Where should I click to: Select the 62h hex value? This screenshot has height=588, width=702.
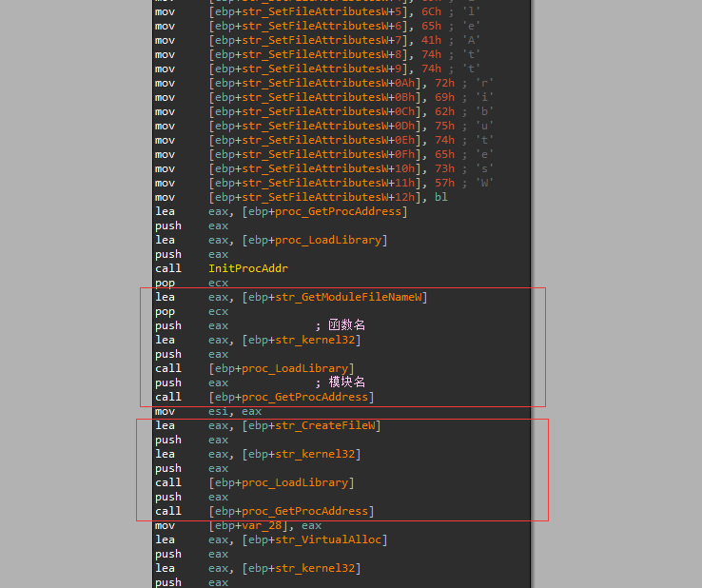444,111
